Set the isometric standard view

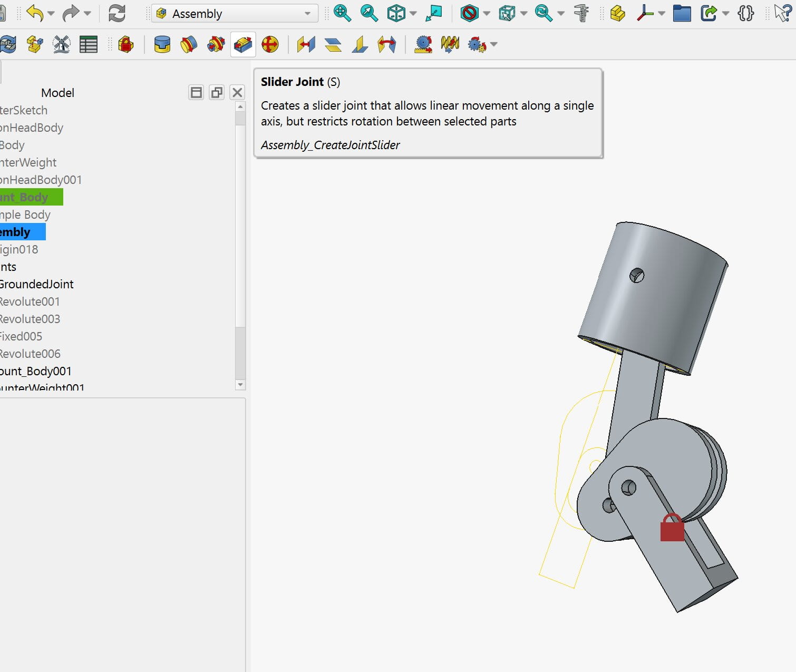(x=396, y=13)
